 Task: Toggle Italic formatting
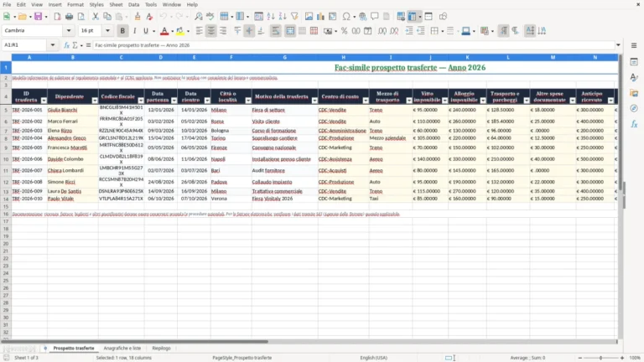tap(134, 31)
